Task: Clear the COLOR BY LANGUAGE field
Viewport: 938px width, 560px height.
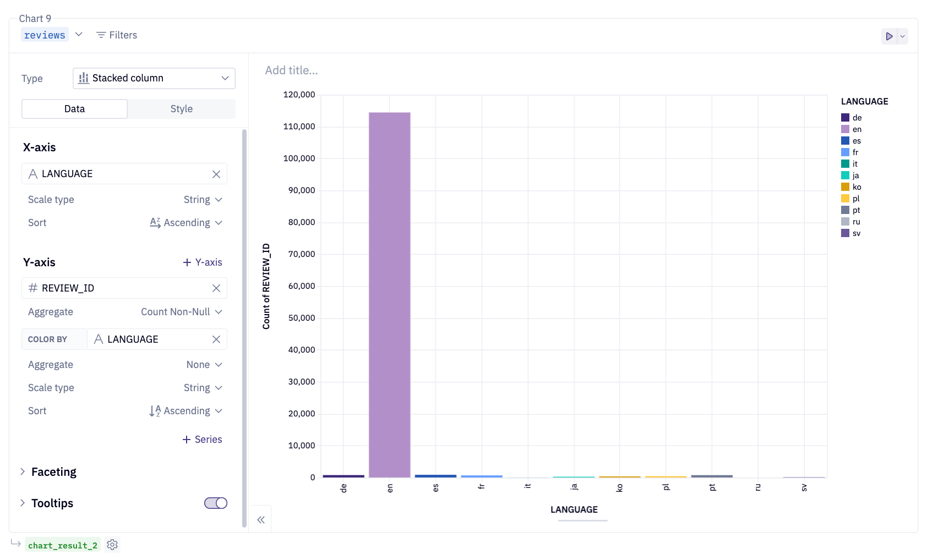Action: pos(216,339)
